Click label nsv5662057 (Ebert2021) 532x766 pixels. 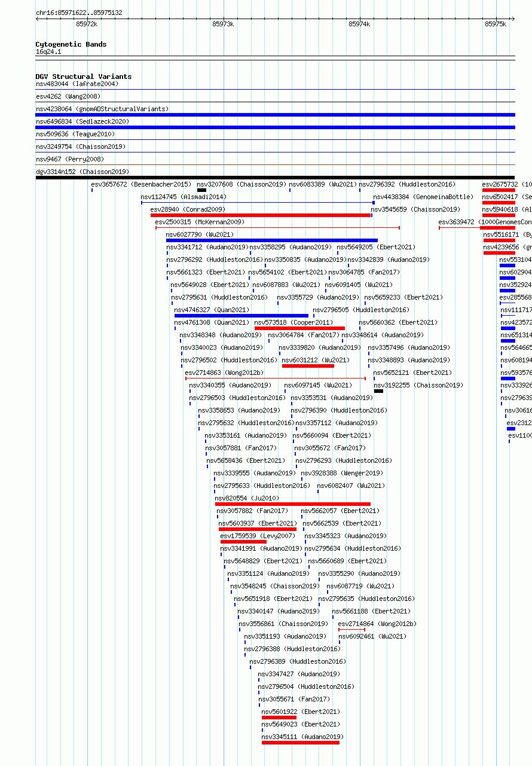coord(340,511)
